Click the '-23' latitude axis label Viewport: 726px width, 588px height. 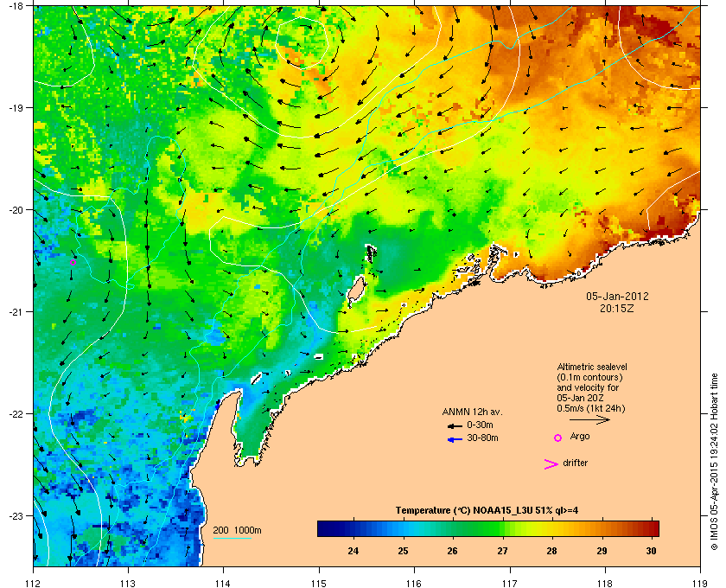point(16,515)
